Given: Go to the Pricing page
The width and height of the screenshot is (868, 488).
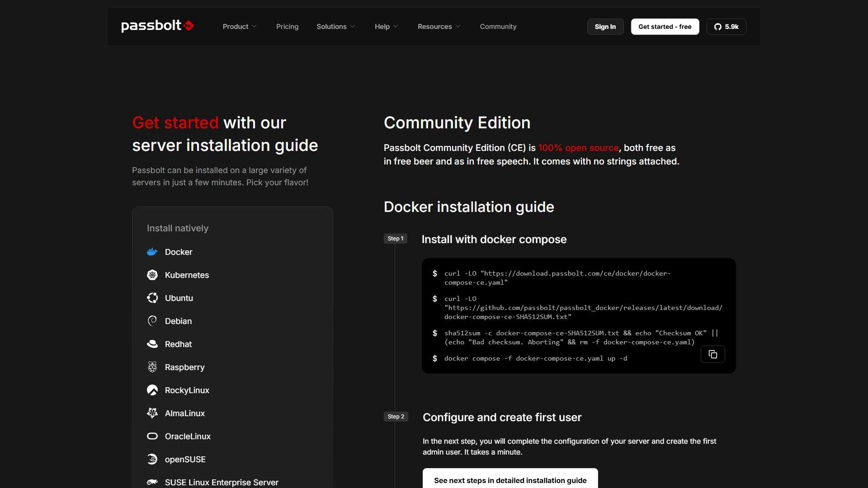Looking at the screenshot, I should (288, 27).
